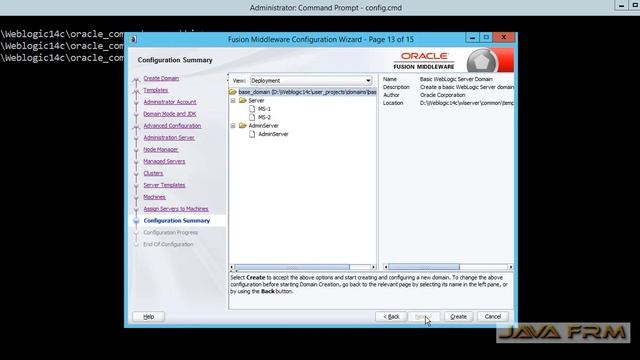The height and width of the screenshot is (360, 640).
Task: Click 'Basic WebLogic Server Domain' name value
Action: point(456,79)
